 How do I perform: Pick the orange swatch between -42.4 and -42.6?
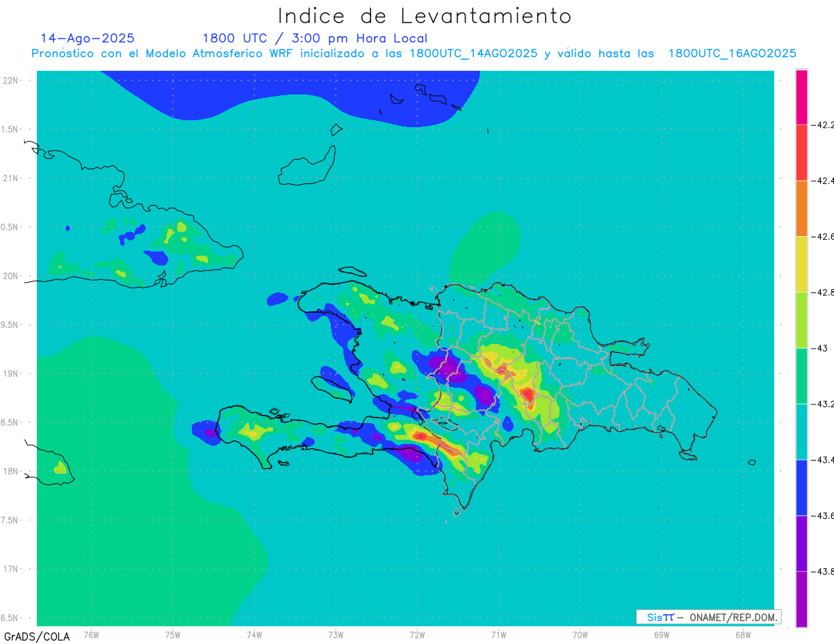click(801, 208)
